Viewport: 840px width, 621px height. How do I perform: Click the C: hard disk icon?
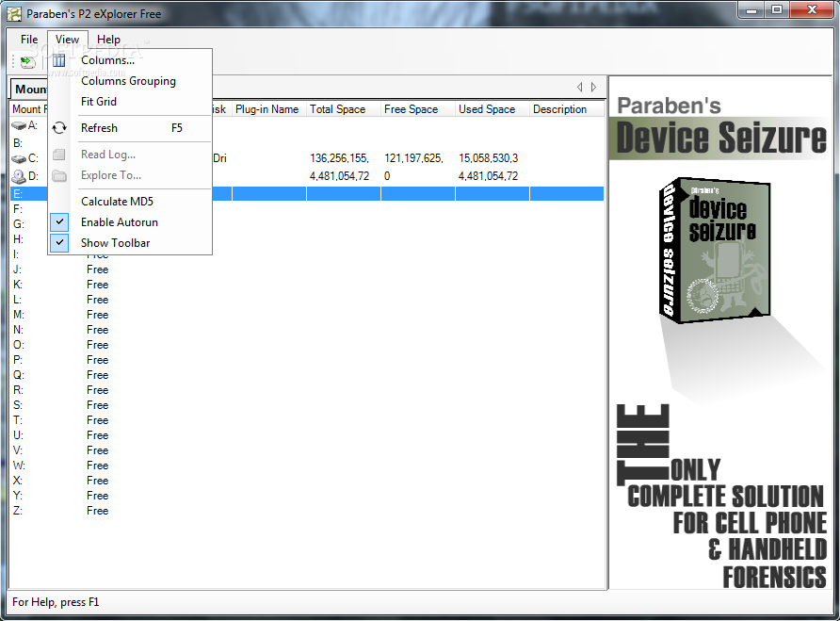(19, 158)
